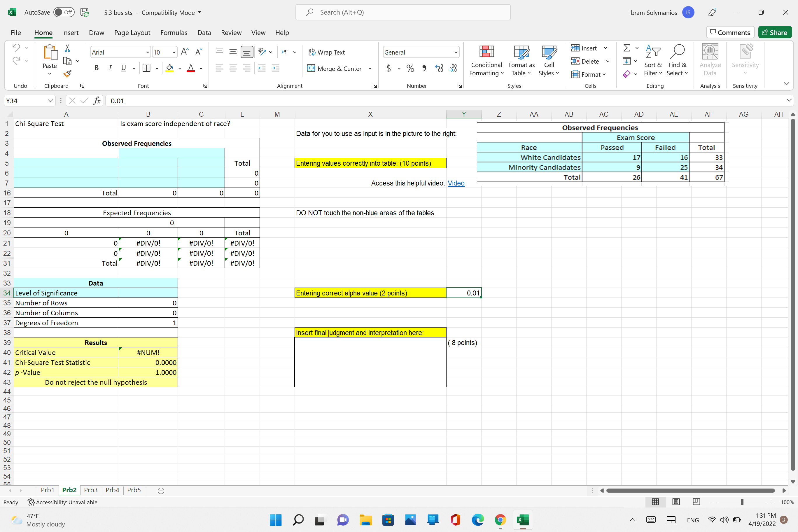Screen dimensions: 798x532
Task: Click the Share button
Action: (x=775, y=33)
